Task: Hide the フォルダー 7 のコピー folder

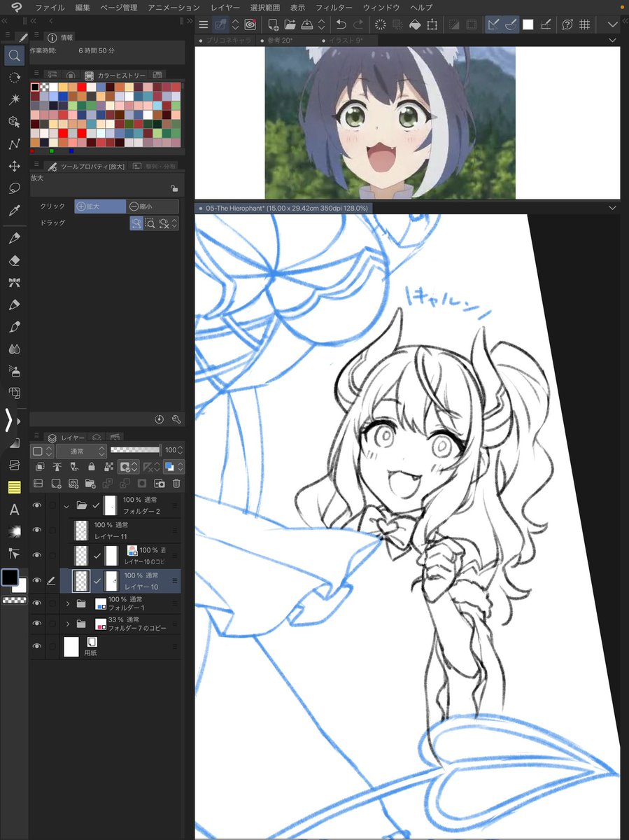Action: (37, 624)
